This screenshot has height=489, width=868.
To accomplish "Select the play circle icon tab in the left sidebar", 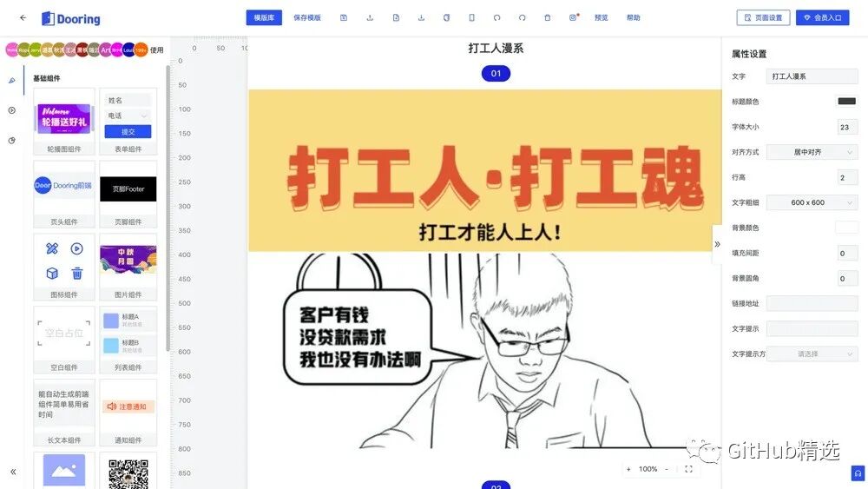I will click(11, 110).
